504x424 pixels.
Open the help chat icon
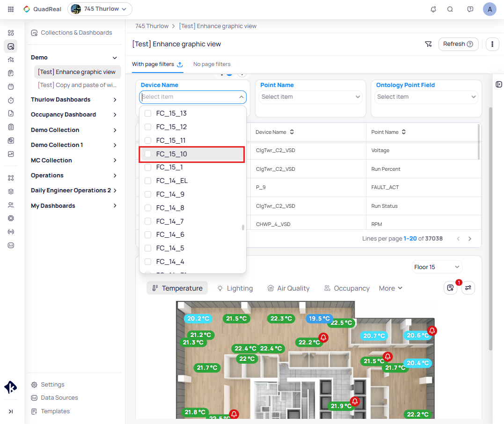click(470, 9)
